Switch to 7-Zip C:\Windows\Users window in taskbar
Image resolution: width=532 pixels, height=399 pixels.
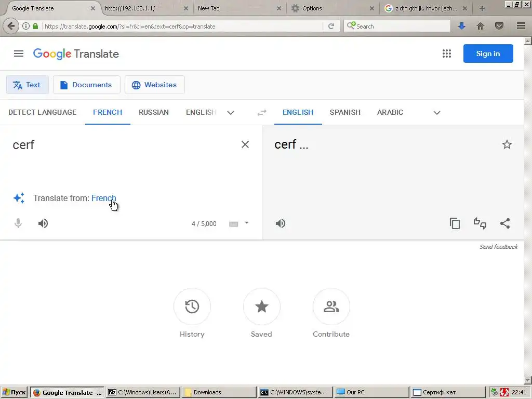coord(143,393)
